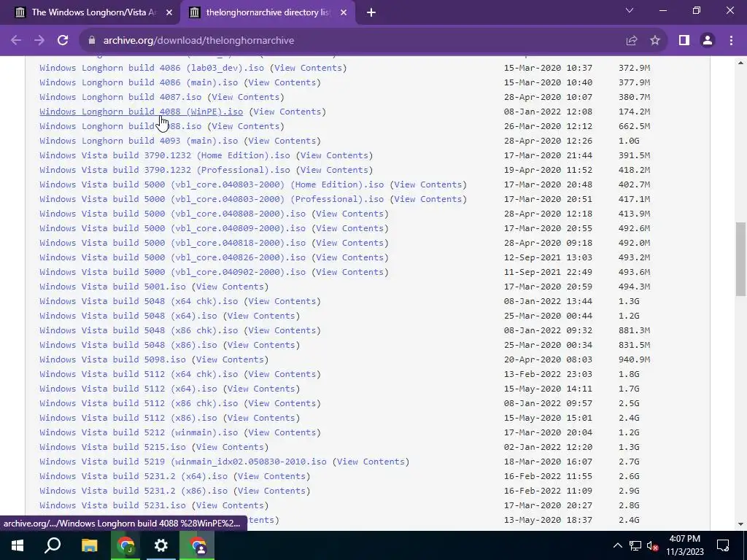
Task: Open a new tab with plus button
Action: click(x=371, y=12)
